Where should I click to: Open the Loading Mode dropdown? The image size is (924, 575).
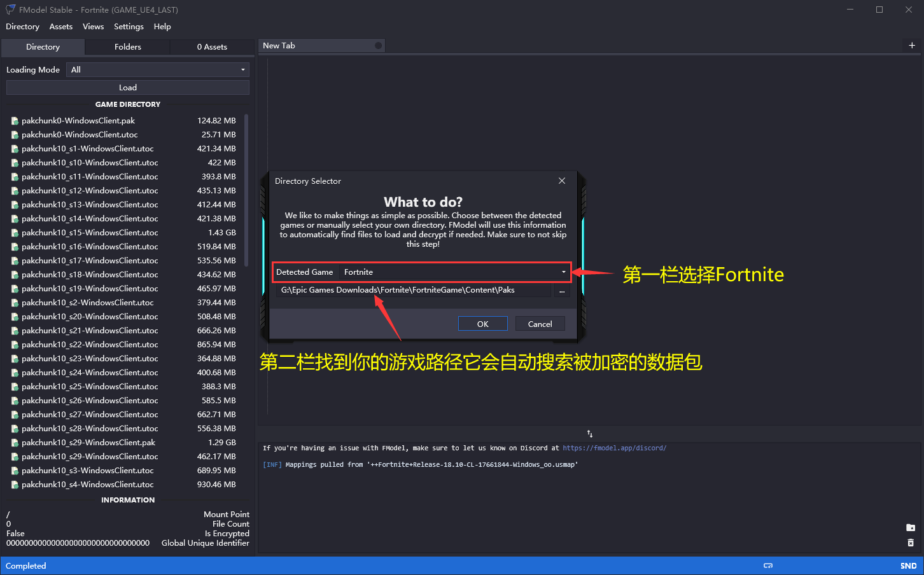tap(158, 70)
